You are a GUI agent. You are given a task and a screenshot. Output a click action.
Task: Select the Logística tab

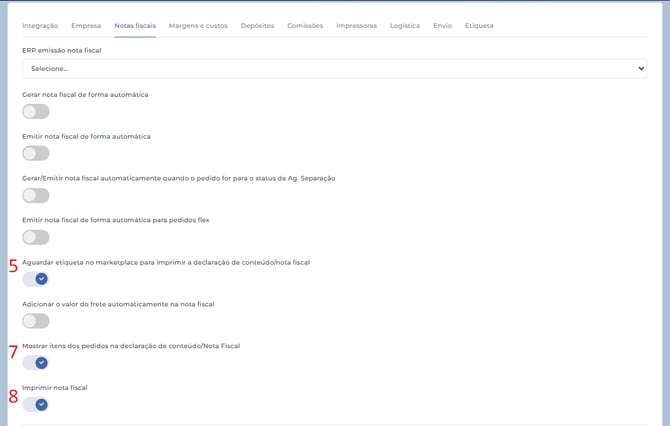click(x=405, y=25)
